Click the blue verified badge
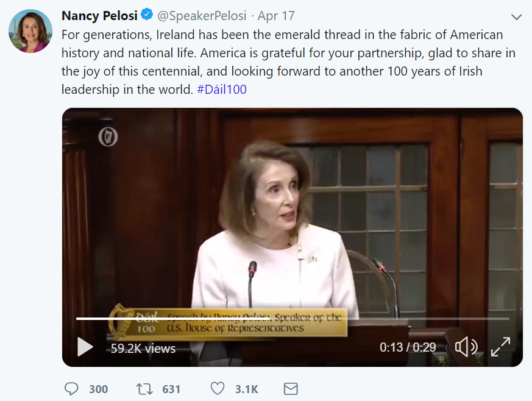This screenshot has height=401, width=532. (147, 15)
